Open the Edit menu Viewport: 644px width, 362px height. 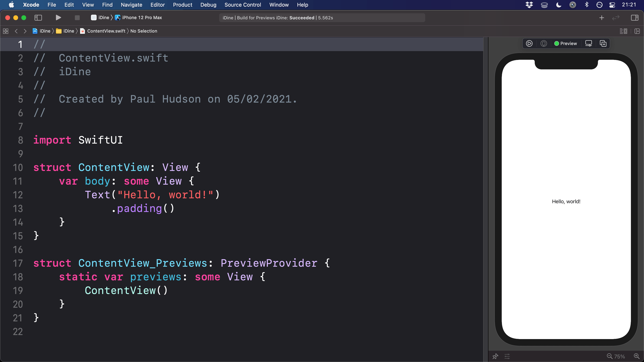[x=69, y=5]
